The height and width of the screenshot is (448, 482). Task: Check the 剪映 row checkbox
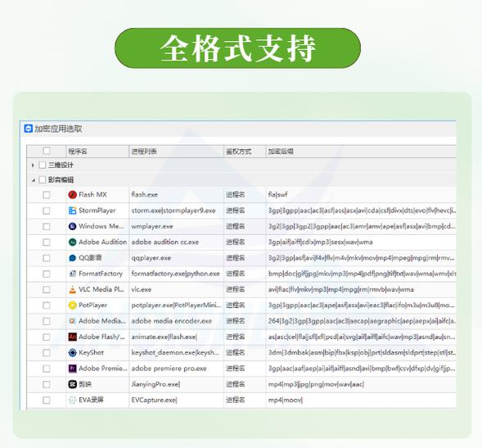(x=47, y=385)
